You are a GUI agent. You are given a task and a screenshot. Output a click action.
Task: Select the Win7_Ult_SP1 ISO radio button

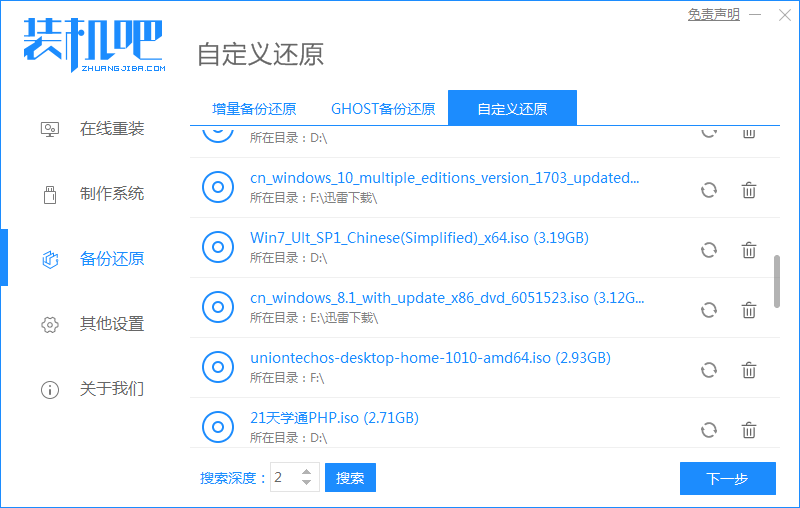217,247
